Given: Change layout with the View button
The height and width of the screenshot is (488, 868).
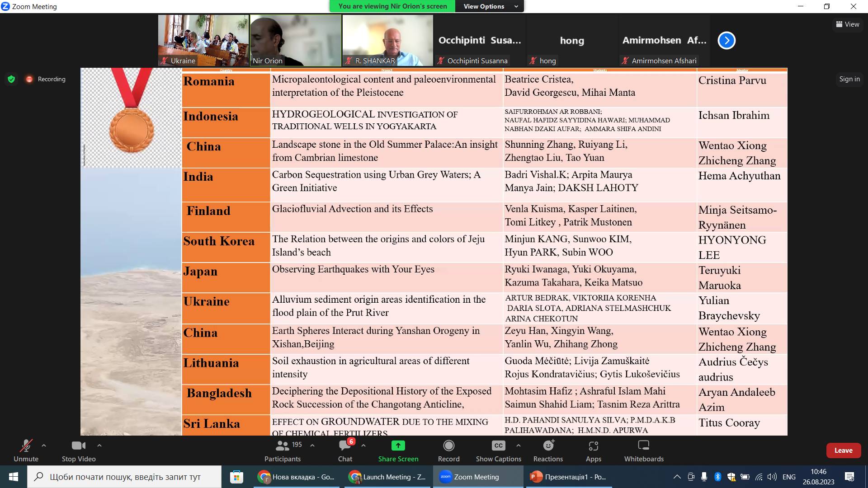Looking at the screenshot, I should [847, 24].
